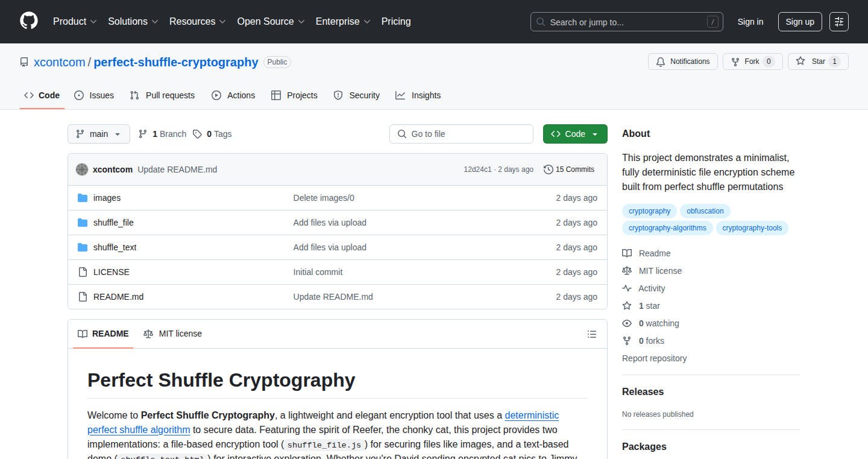Open the Security tab
Viewport: 868px width, 459px height.
point(357,95)
